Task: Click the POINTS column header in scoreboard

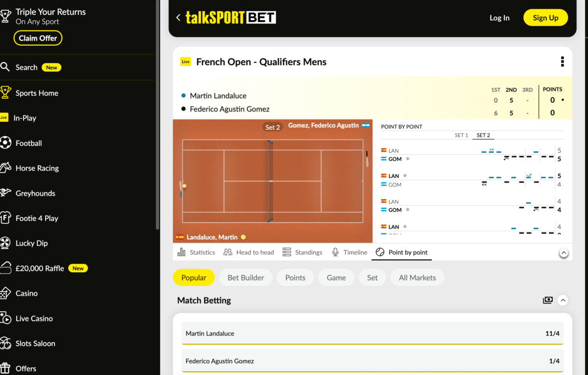Action: tap(553, 89)
